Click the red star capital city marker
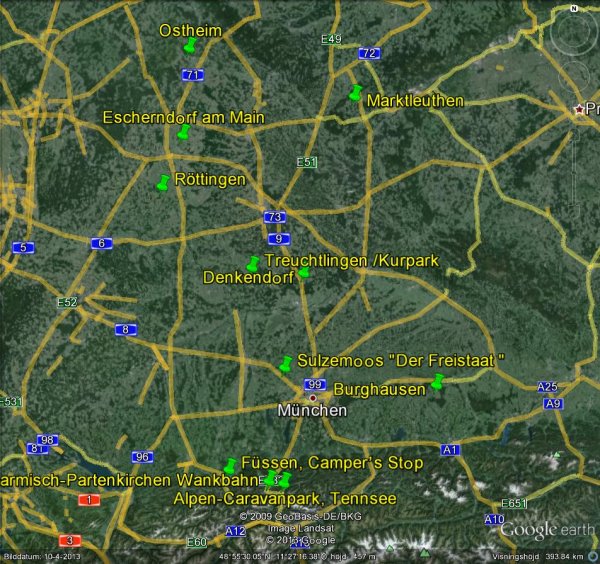 click(577, 108)
